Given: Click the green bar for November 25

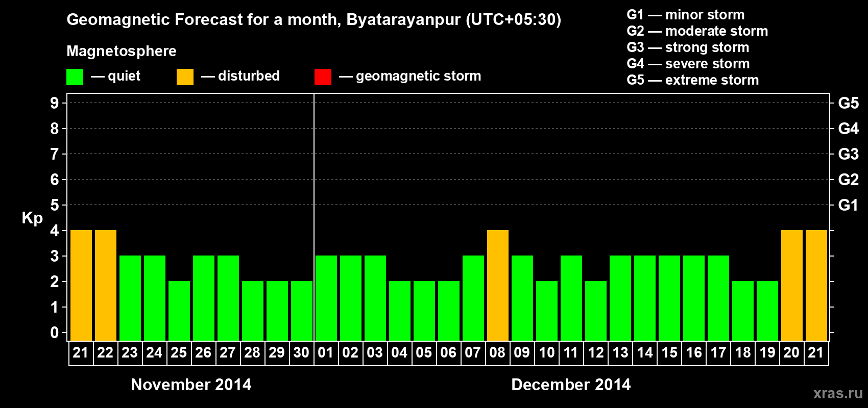Looking at the screenshot, I should [x=179, y=311].
